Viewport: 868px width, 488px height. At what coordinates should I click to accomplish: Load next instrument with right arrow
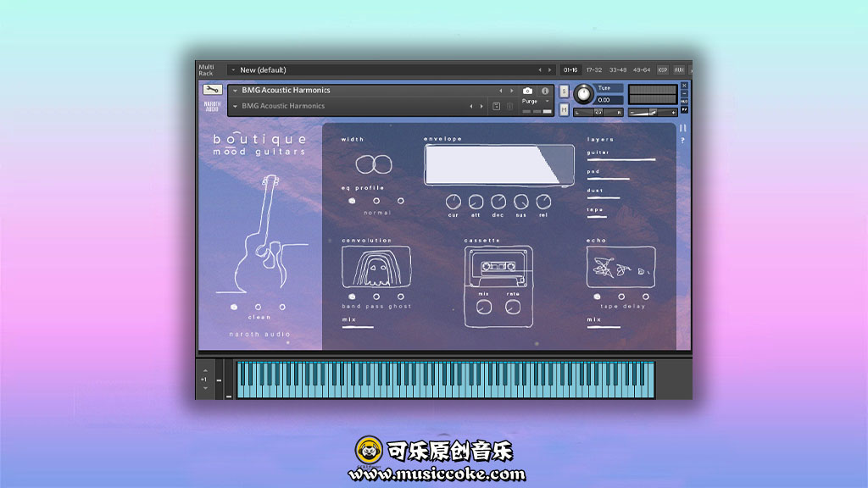(x=511, y=91)
